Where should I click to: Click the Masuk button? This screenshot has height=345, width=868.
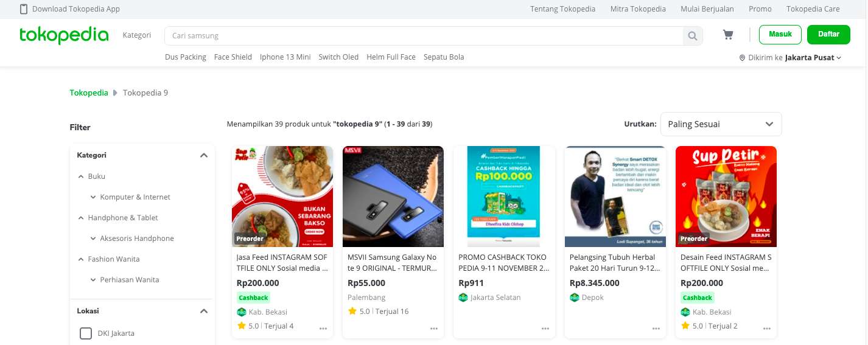(780, 35)
